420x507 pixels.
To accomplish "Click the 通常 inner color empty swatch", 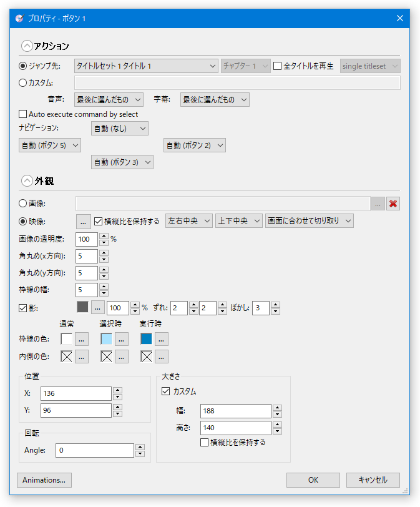I will 67,357.
